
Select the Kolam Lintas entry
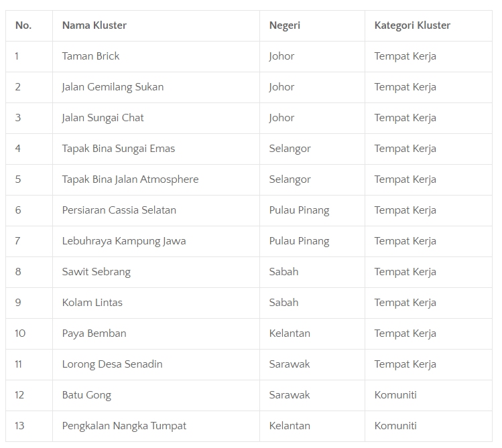point(92,303)
